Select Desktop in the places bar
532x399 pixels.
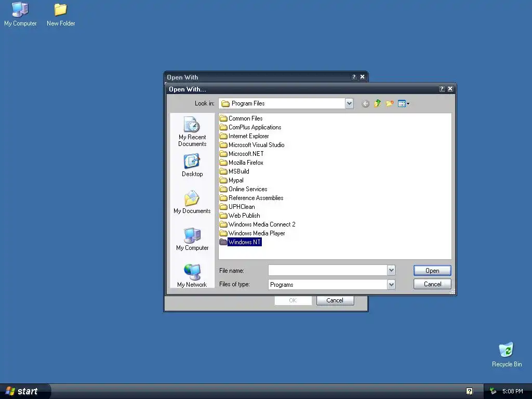(192, 165)
